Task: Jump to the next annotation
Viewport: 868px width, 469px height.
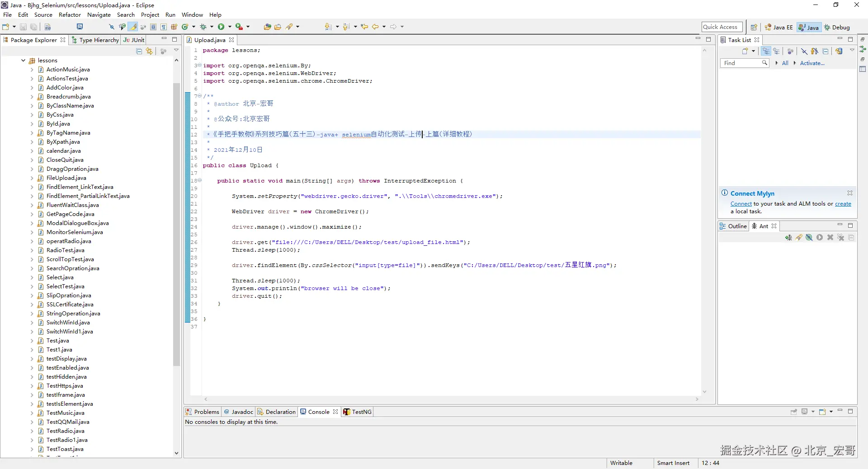Action: [x=328, y=27]
